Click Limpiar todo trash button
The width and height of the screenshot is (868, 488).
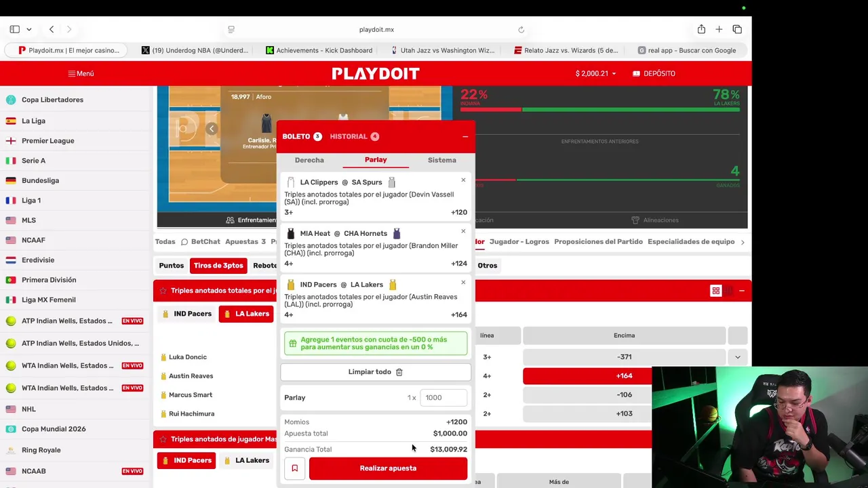376,372
